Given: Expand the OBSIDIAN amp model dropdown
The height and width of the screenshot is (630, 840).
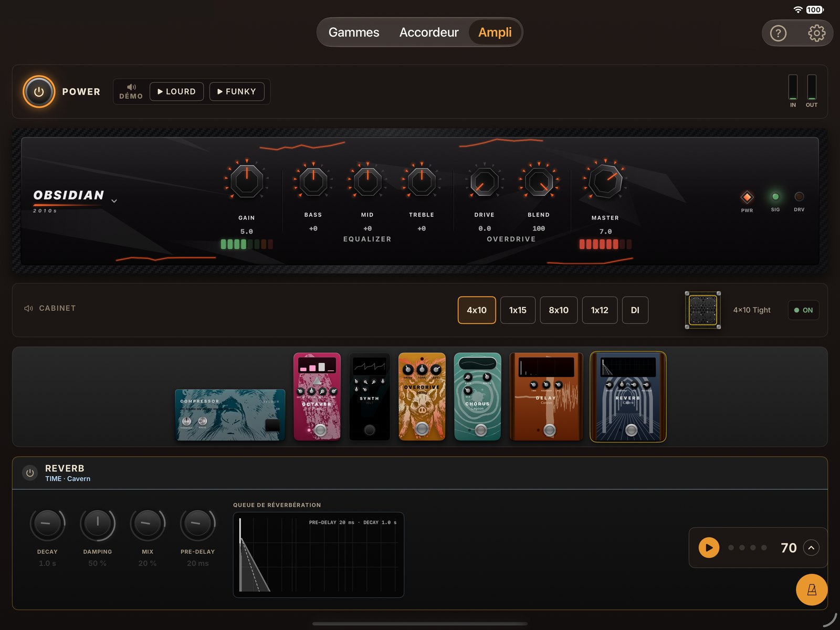Looking at the screenshot, I should tap(114, 201).
